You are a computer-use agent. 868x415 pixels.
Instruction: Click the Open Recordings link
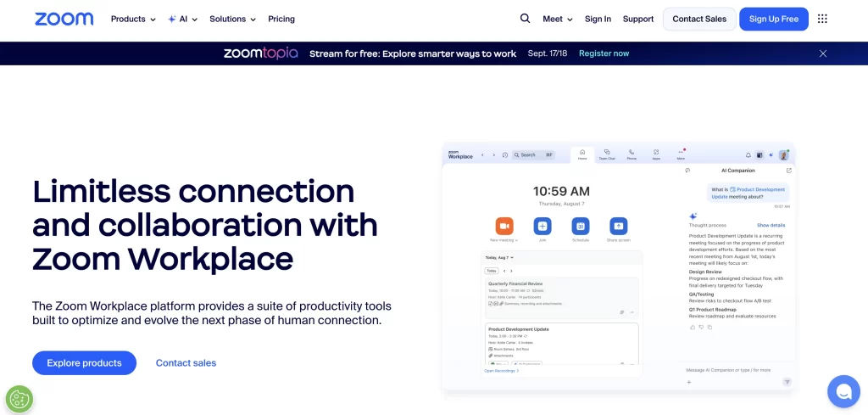pyautogui.click(x=502, y=371)
